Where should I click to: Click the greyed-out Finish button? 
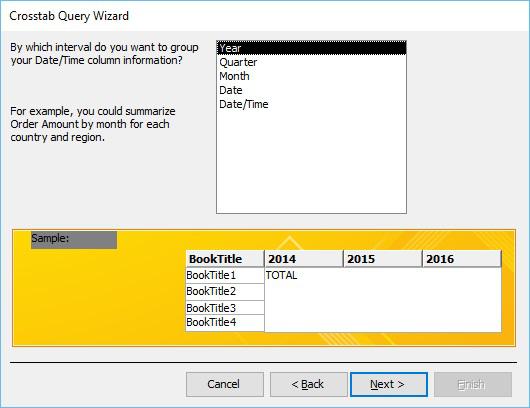click(x=473, y=384)
